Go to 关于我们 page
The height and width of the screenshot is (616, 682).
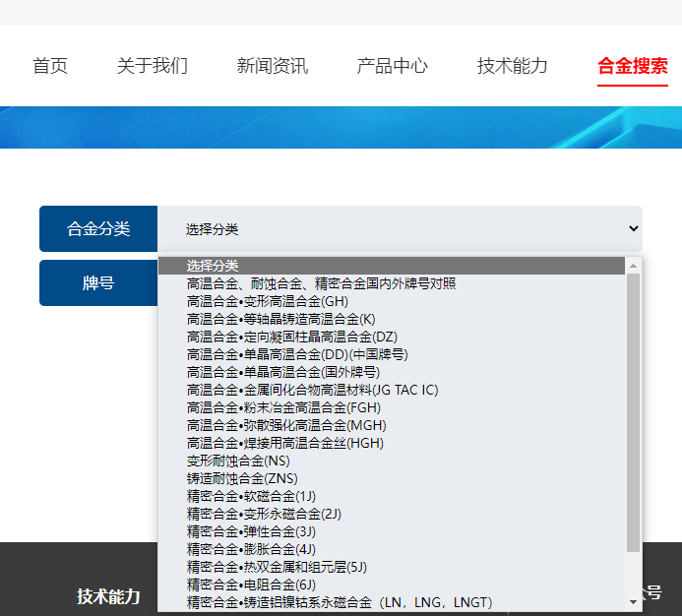coord(152,66)
